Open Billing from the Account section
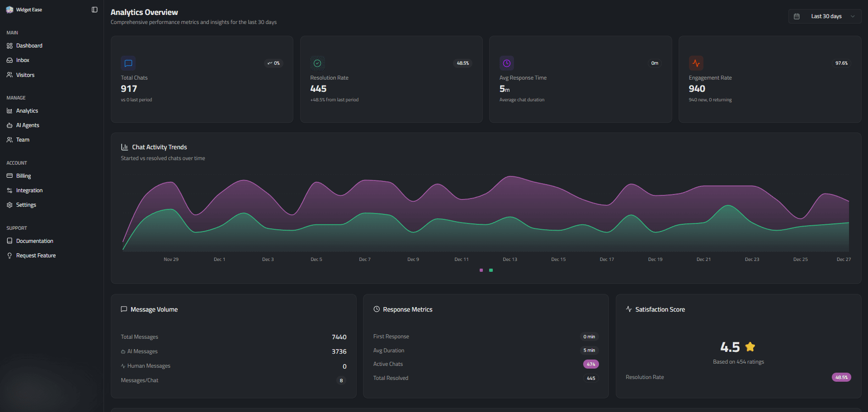Viewport: 868px width, 412px height. 24,176
